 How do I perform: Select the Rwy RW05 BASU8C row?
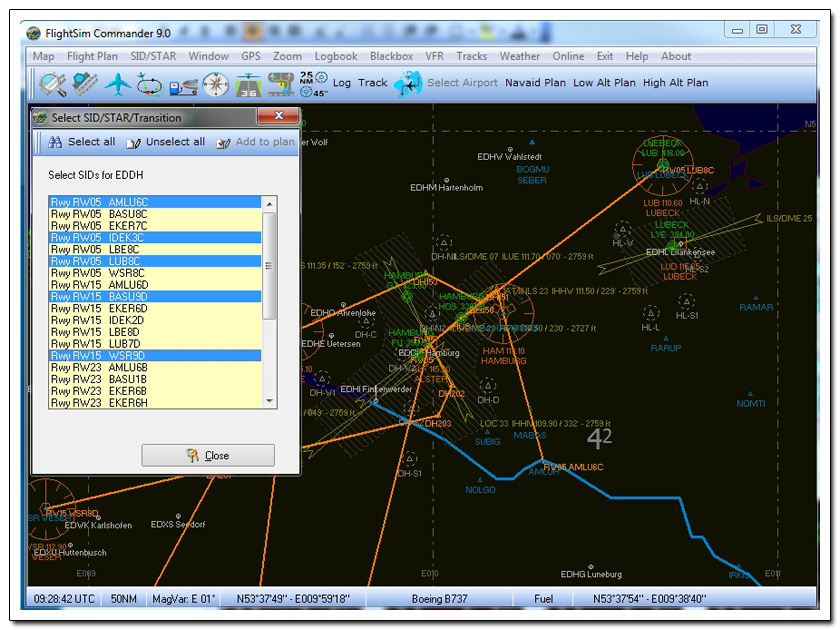click(155, 214)
